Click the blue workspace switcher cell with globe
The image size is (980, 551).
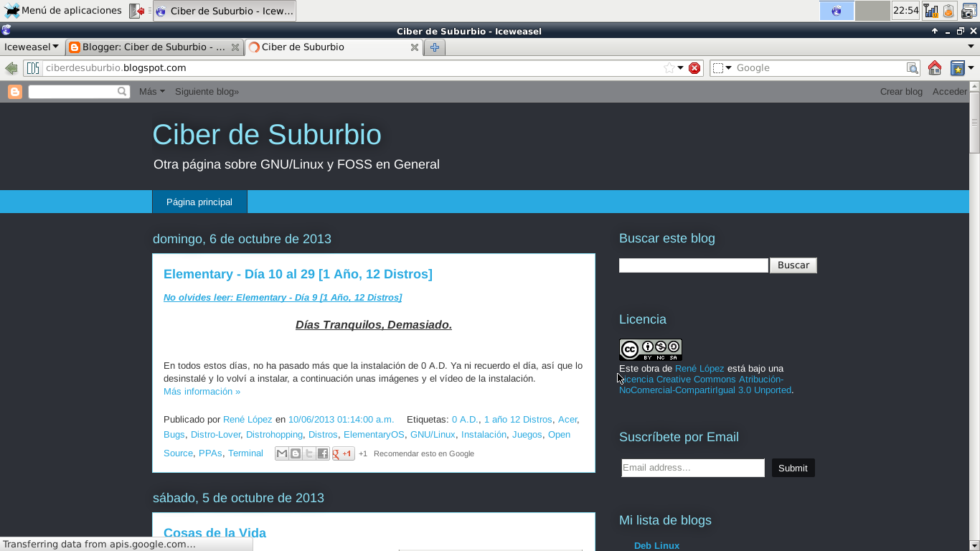837,11
